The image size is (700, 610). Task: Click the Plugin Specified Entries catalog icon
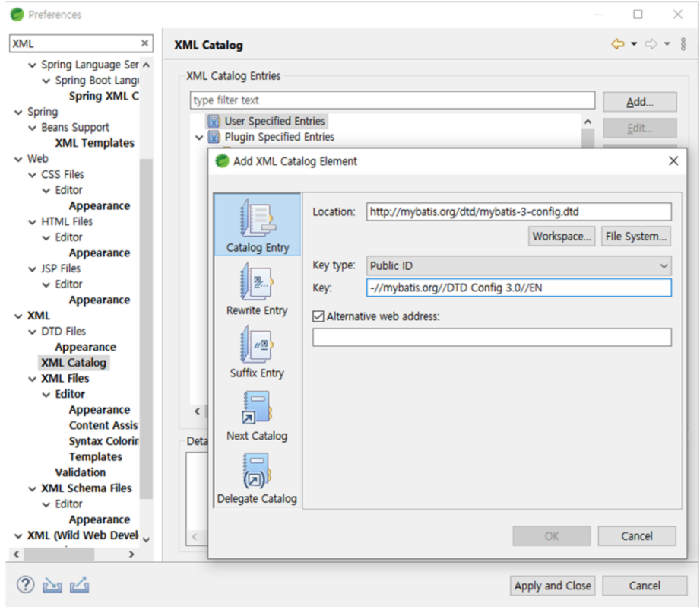[x=214, y=137]
